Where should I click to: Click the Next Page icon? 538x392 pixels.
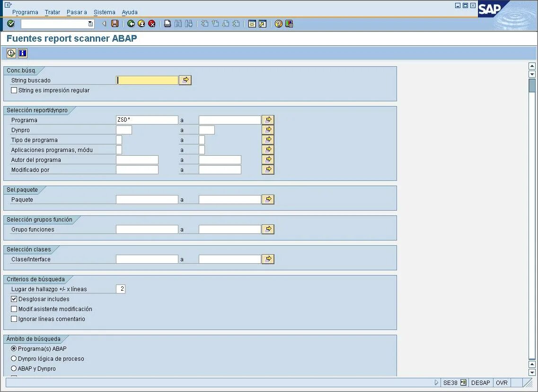pos(225,24)
